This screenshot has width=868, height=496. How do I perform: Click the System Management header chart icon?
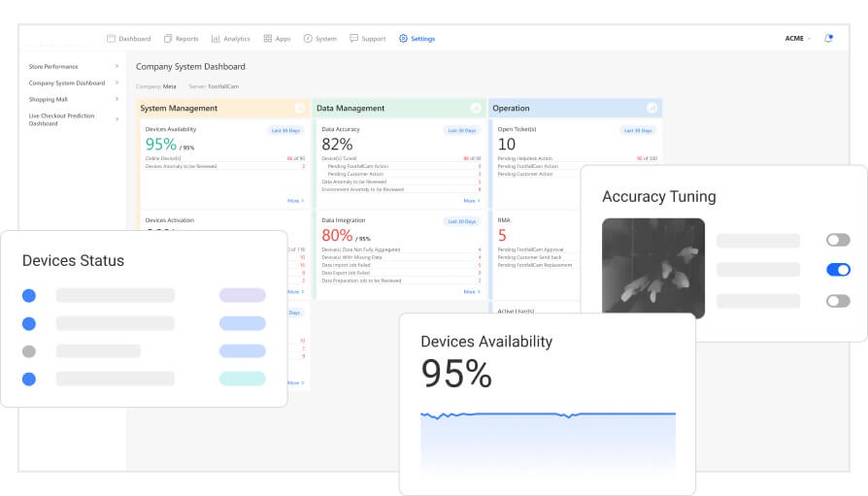coord(299,108)
